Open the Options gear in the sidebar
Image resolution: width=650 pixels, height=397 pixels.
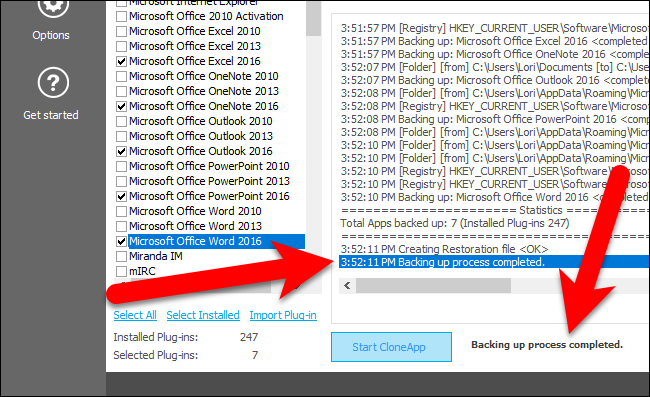pos(53,7)
